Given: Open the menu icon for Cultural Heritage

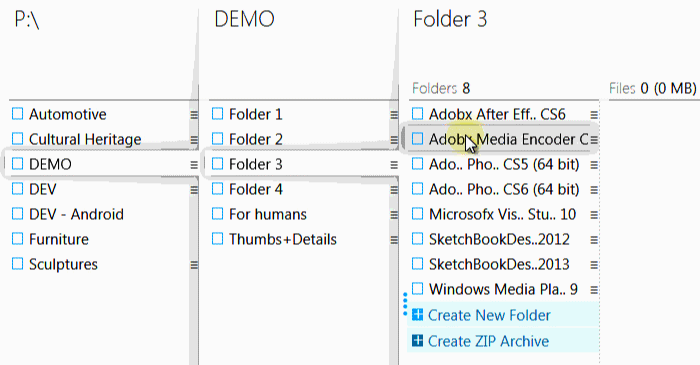Looking at the screenshot, I should tap(194, 140).
